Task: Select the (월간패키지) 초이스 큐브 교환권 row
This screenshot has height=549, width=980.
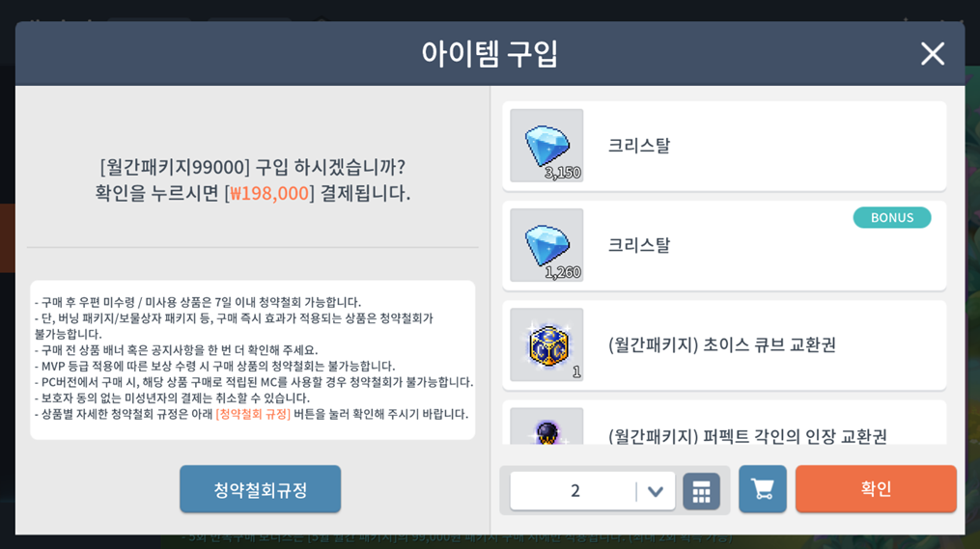Action: pos(724,344)
